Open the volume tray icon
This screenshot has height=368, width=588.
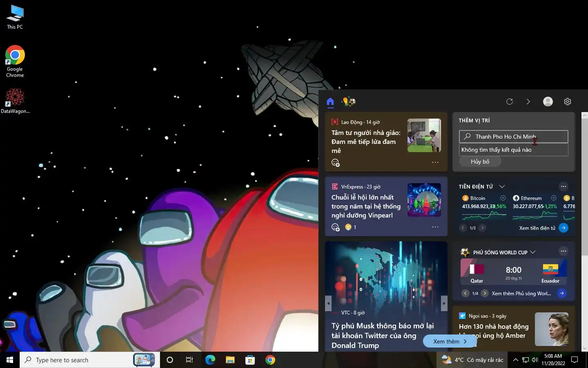pos(535,360)
